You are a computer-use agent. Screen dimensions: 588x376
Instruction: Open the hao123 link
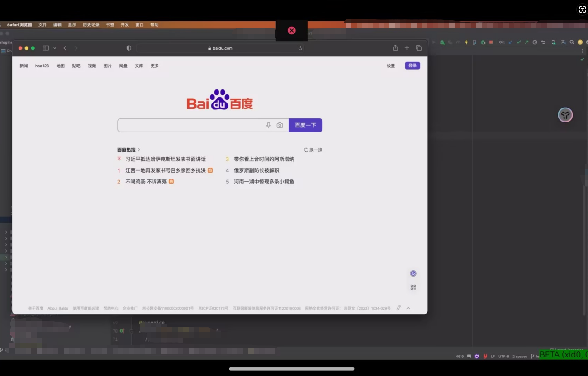click(x=42, y=66)
